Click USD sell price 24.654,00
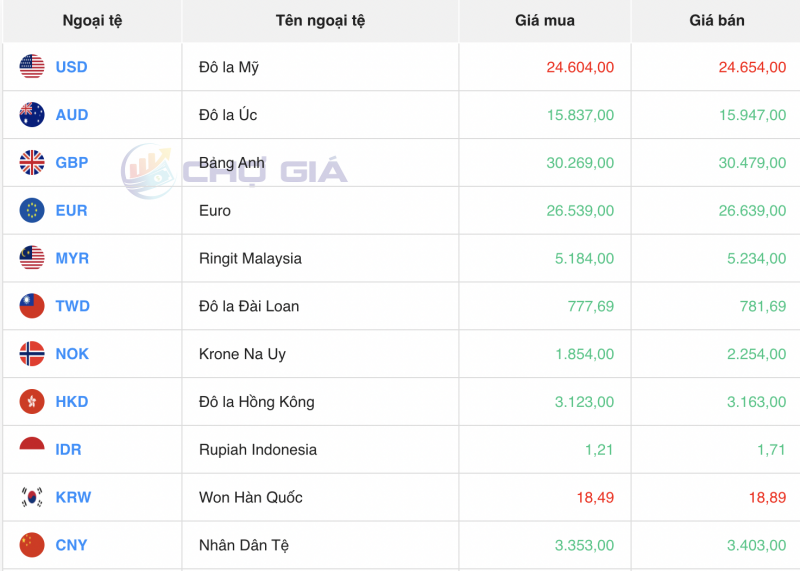800x571 pixels. (x=753, y=67)
